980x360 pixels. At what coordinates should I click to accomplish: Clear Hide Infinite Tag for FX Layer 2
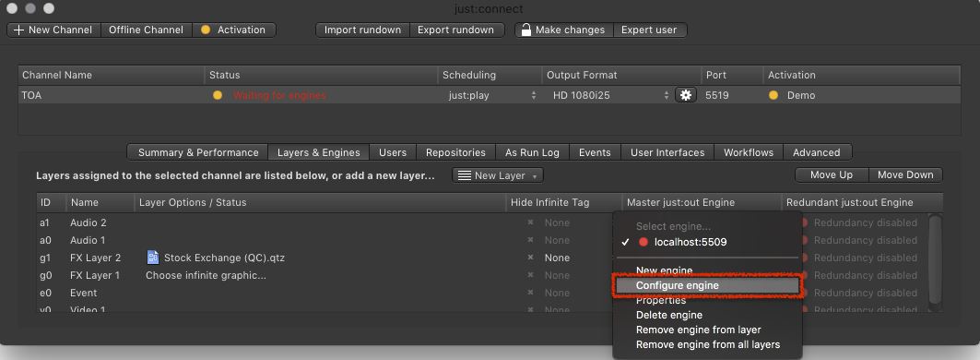(x=531, y=258)
